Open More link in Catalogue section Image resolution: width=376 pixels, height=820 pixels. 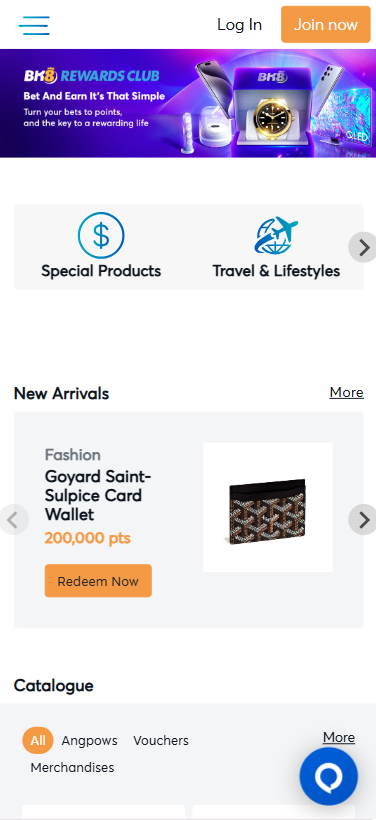[x=339, y=737]
